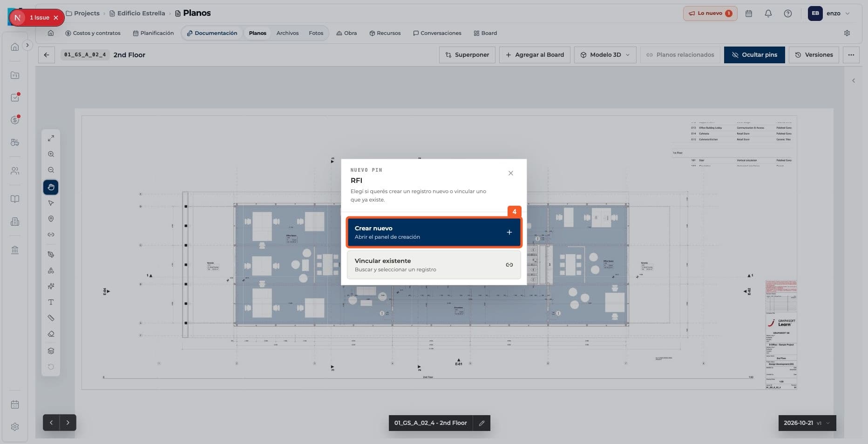This screenshot has height=444, width=868.
Task: Expand the left sidebar with the chevron
Action: click(x=27, y=45)
